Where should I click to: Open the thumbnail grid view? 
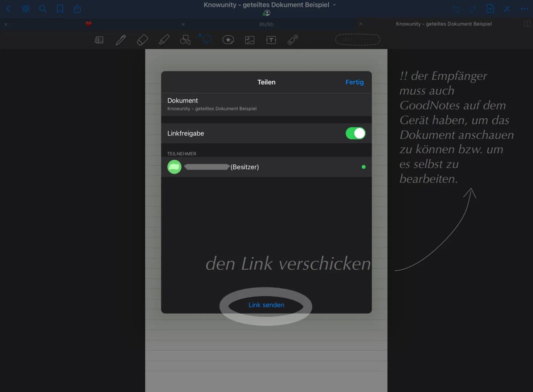(26, 8)
